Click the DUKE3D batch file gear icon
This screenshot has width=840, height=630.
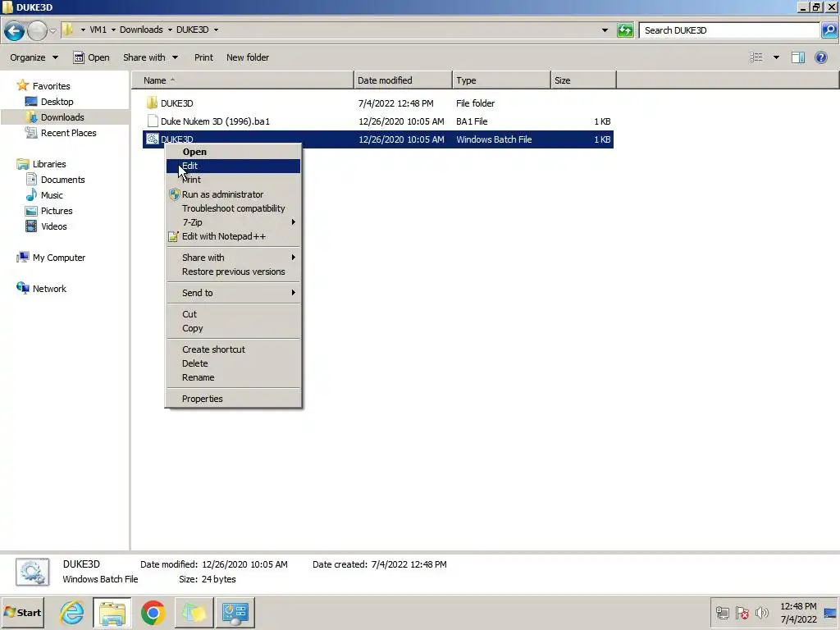pos(152,139)
